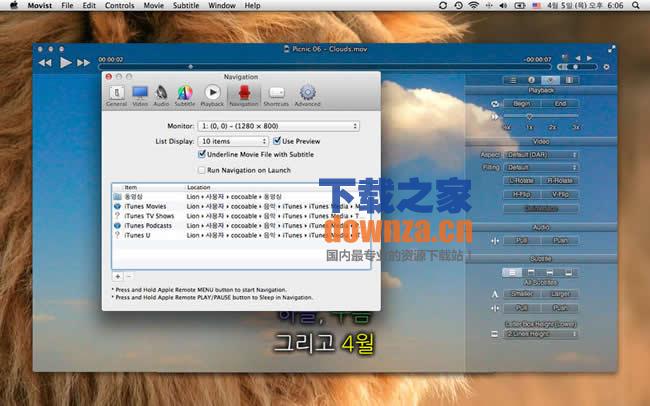Select the default subtitle position toggle
Viewport: 650px width, 406px height.
[x=512, y=272]
